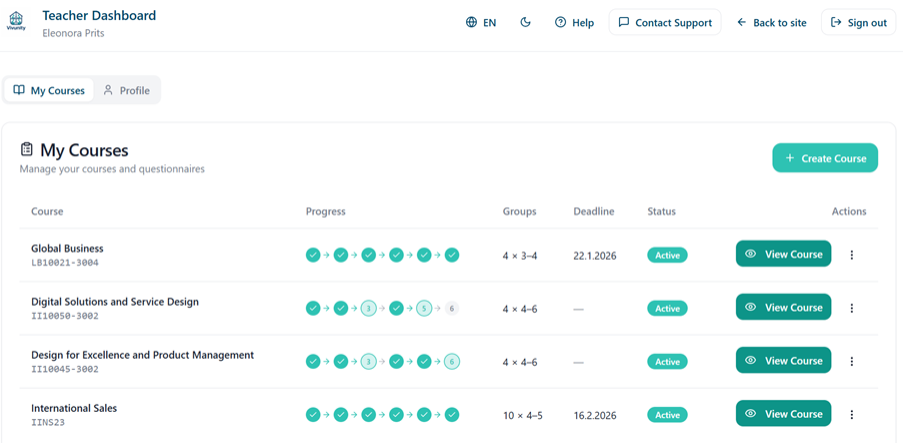
Task: Select step 3 of Design for Excellence progress
Action: coord(368,362)
